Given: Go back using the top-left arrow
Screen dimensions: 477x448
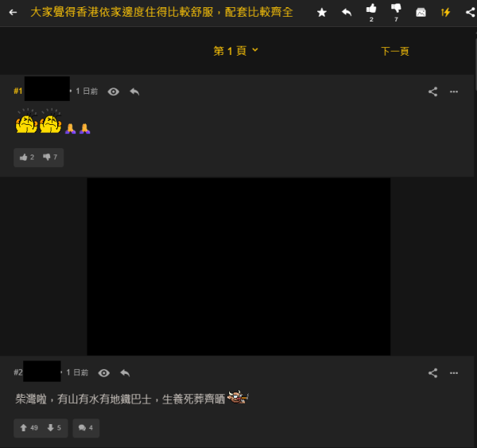Looking at the screenshot, I should 13,13.
